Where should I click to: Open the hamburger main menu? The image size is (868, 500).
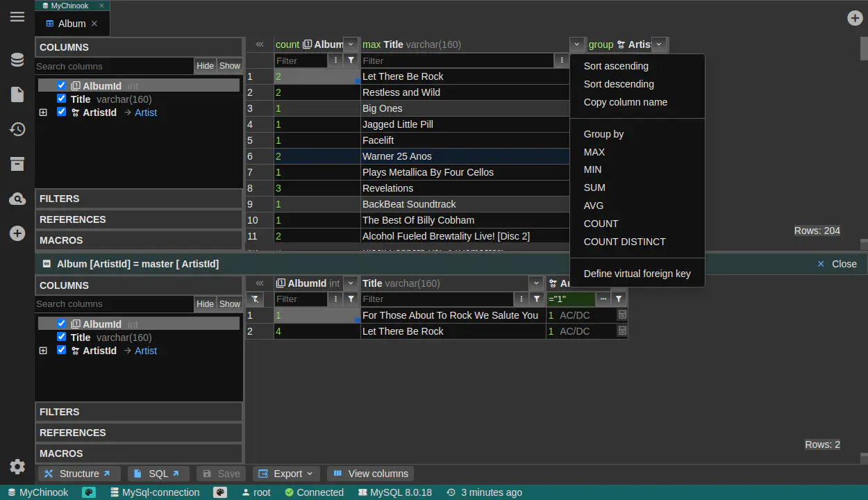click(x=17, y=17)
